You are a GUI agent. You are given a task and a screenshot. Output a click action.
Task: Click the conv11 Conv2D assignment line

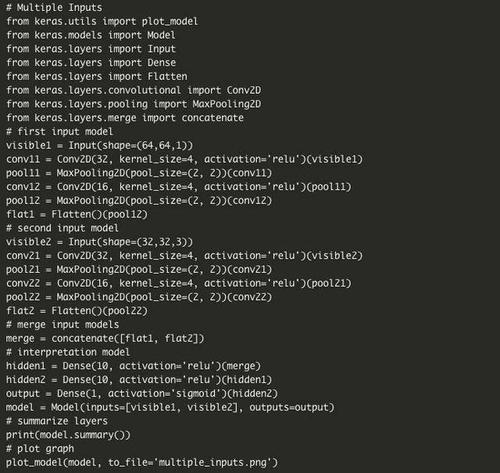[184, 159]
